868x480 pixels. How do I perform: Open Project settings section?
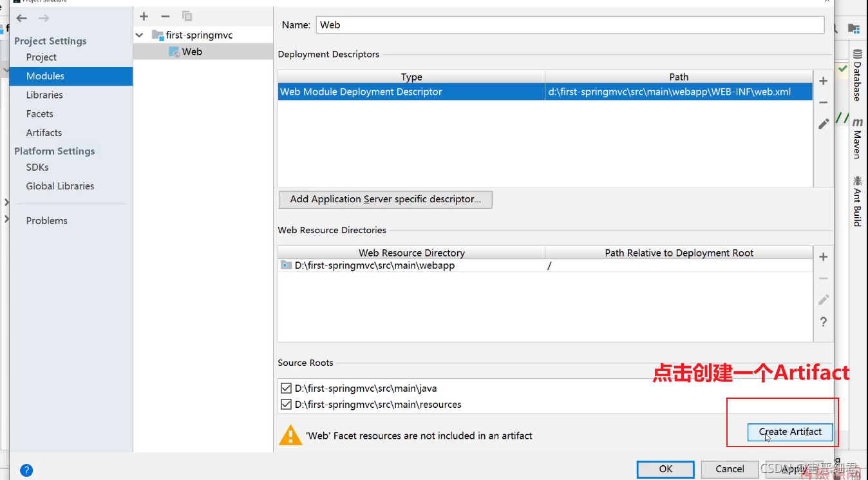coord(41,57)
